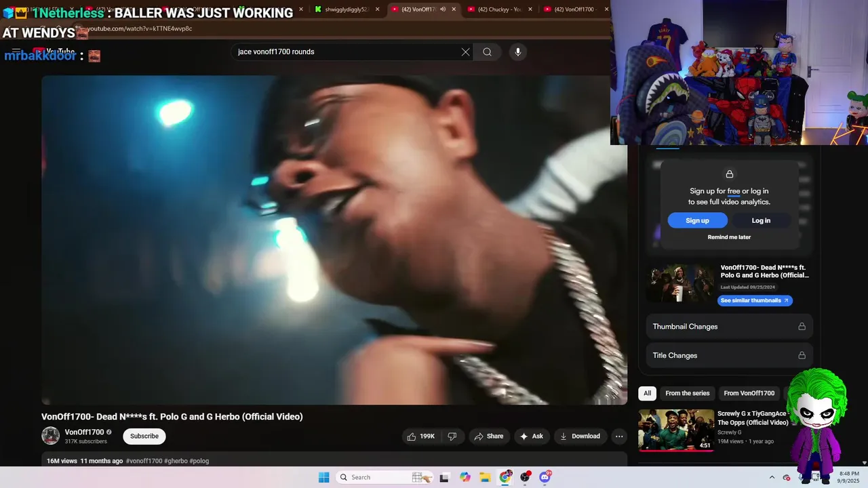The width and height of the screenshot is (868, 488).
Task: Open VonOff1700 channel name link
Action: coord(84,432)
